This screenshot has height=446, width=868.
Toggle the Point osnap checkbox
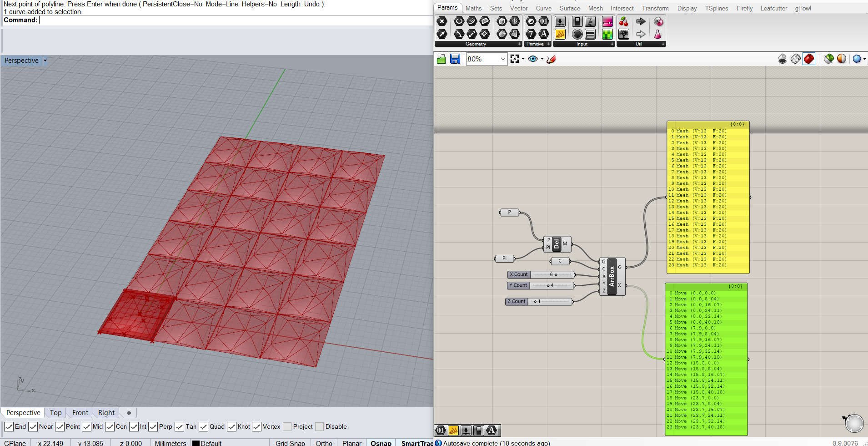click(60, 426)
